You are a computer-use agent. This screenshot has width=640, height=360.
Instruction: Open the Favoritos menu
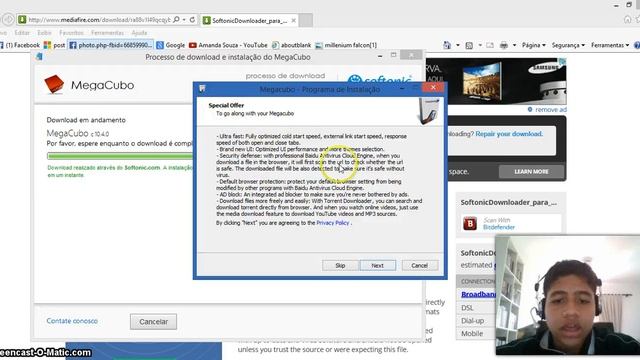click(71, 33)
